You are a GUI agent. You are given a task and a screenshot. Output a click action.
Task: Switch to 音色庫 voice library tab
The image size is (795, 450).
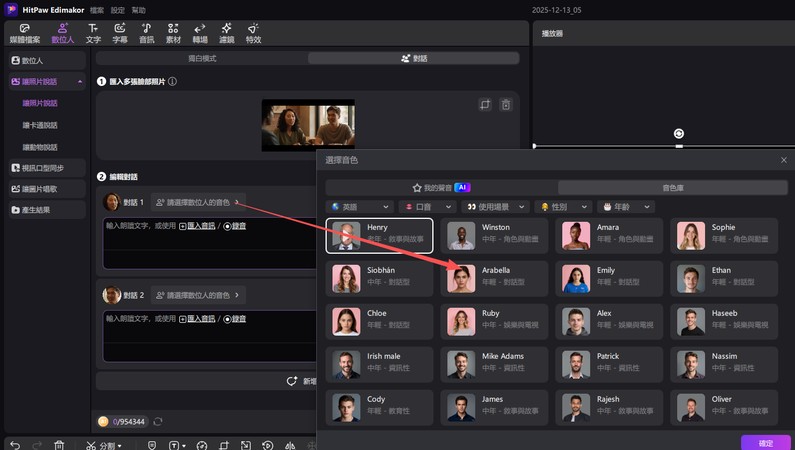pos(673,187)
